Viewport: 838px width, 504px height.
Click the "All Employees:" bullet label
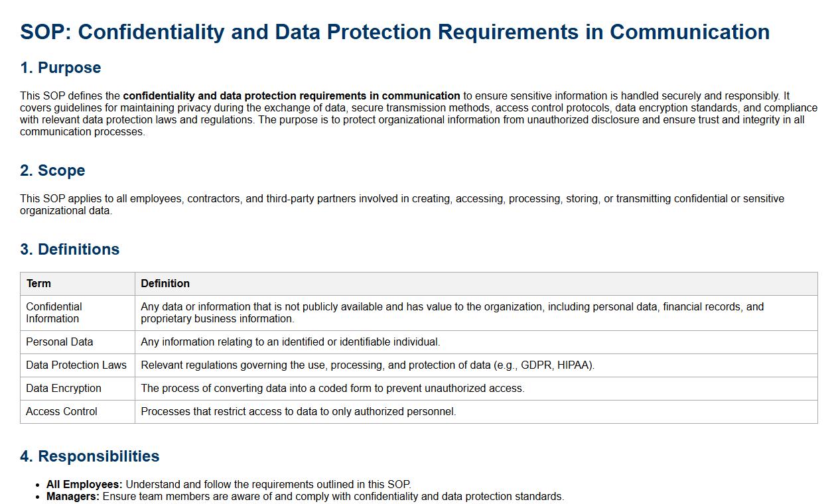pyautogui.click(x=84, y=484)
